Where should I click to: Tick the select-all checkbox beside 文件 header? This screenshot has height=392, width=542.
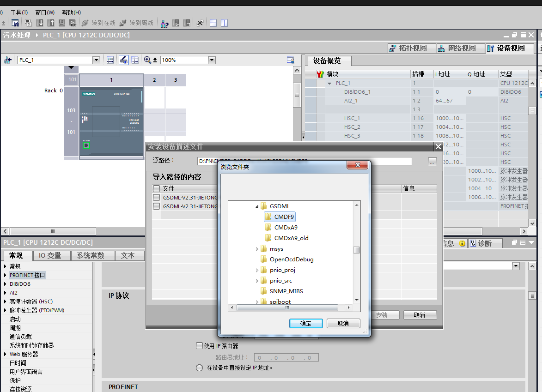(x=157, y=188)
